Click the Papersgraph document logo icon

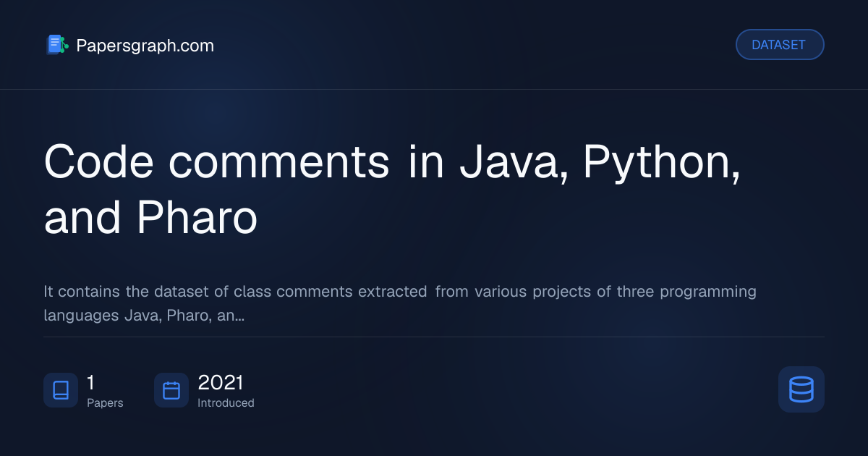pos(57,45)
